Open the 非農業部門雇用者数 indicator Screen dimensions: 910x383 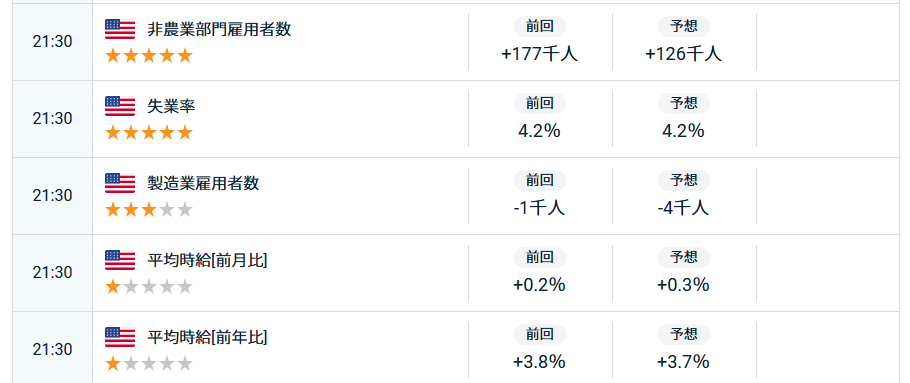coord(219,29)
